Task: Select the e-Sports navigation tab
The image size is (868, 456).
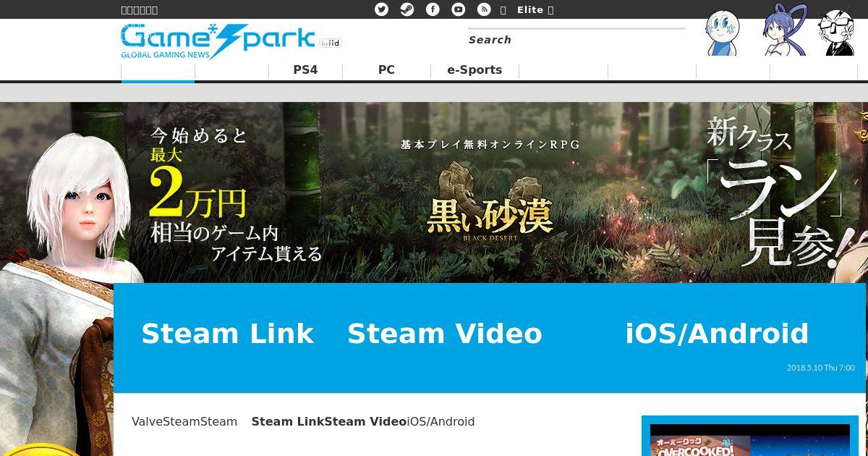Action: point(475,70)
